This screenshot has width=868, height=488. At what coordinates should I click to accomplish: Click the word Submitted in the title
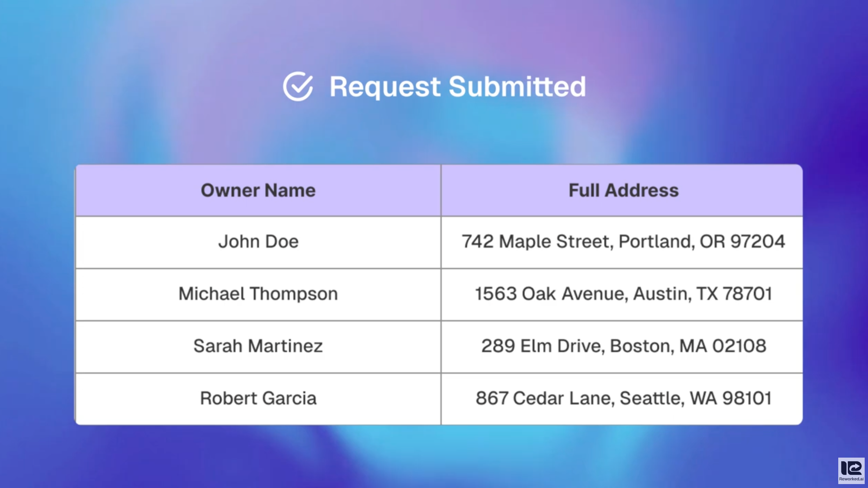[x=517, y=86]
